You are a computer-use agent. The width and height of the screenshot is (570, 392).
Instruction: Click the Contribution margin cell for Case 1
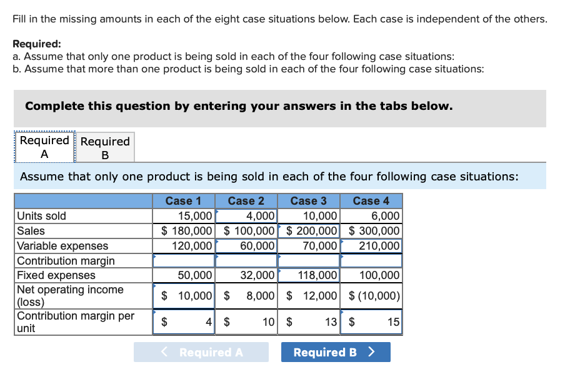(182, 260)
